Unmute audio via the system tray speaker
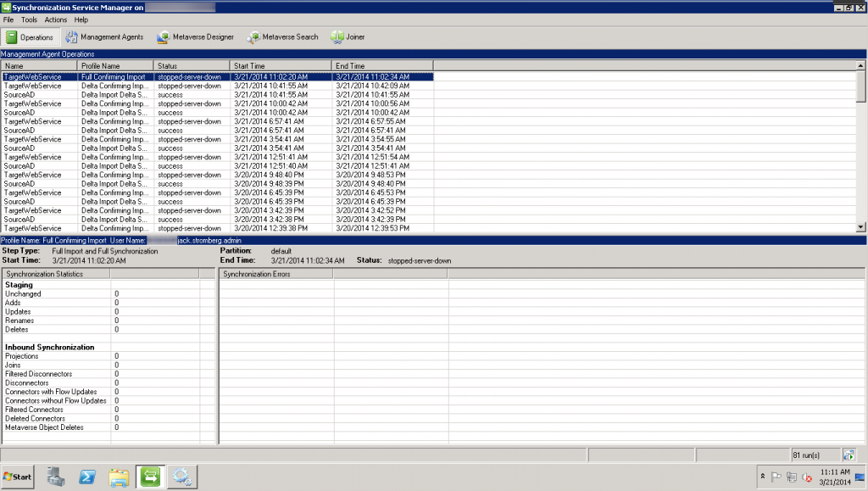 pyautogui.click(x=805, y=477)
